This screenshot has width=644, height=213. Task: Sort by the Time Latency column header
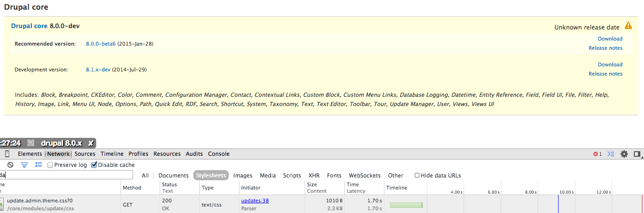364,188
